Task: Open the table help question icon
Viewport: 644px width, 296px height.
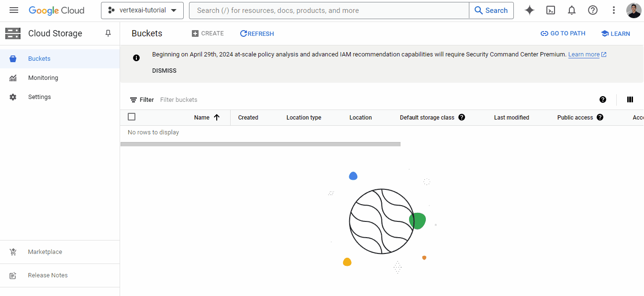Action: click(603, 99)
